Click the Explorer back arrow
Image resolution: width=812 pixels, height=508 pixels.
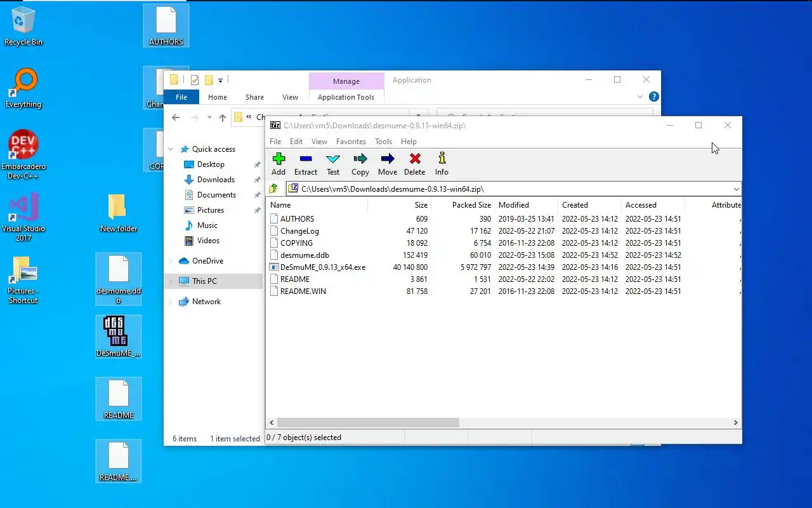(176, 117)
